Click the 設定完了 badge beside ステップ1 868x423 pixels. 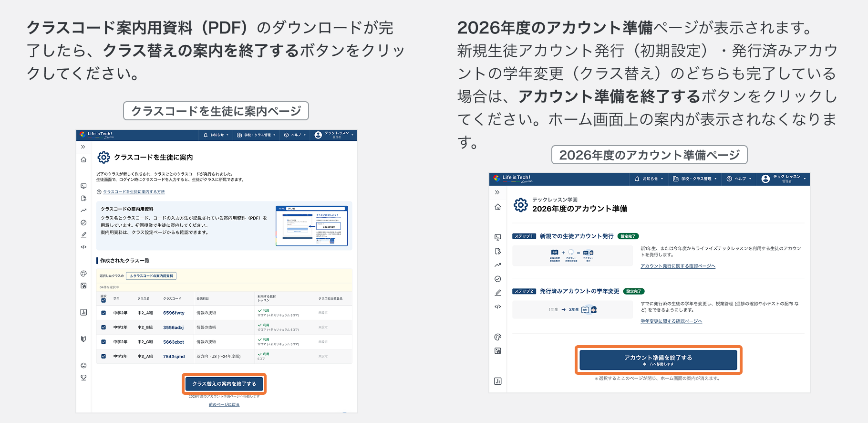pyautogui.click(x=628, y=236)
